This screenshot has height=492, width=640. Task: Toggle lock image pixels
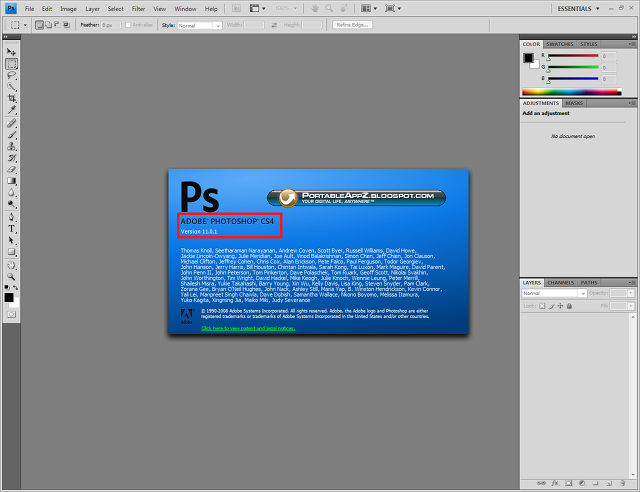(x=551, y=306)
